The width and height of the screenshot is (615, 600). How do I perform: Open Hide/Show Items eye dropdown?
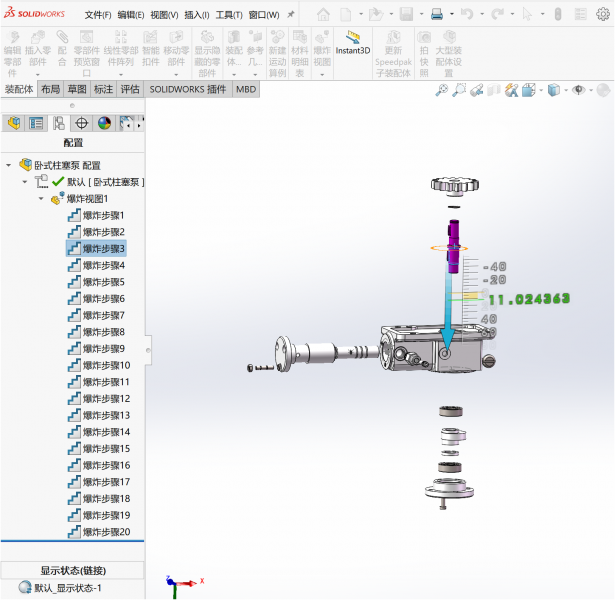click(x=578, y=90)
